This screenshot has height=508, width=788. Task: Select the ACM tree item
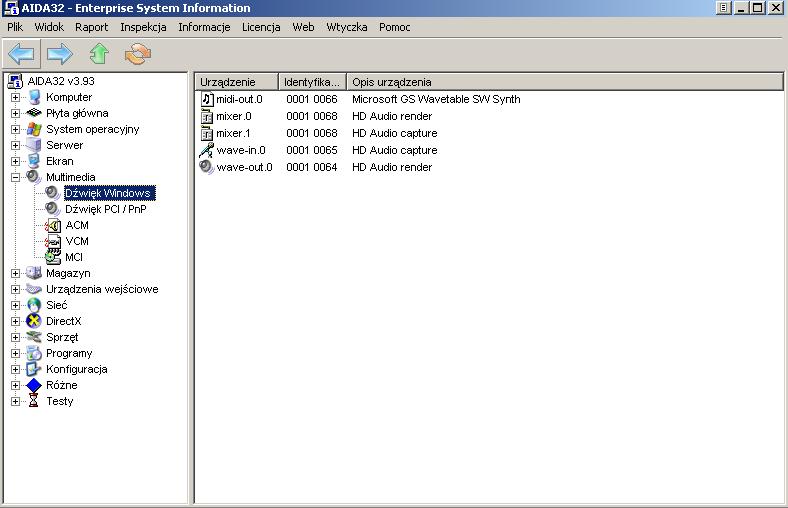(77, 225)
